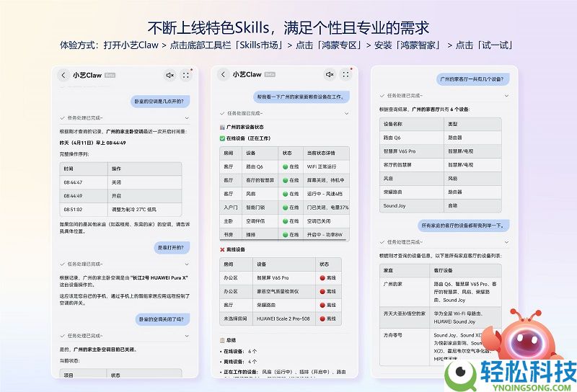
Task: Click the clipboard icon beside 总结
Action: tap(222, 340)
